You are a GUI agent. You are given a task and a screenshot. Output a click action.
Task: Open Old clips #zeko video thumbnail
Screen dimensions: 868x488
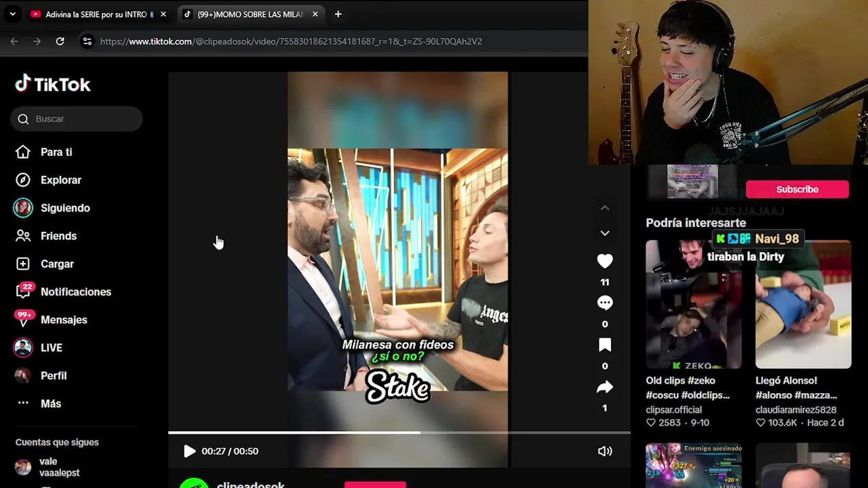point(694,304)
